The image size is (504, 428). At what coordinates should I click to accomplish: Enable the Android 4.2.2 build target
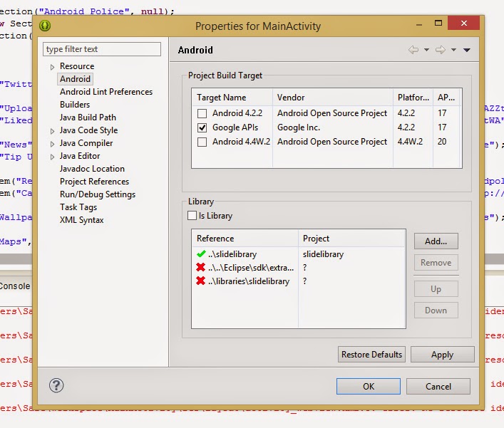202,113
